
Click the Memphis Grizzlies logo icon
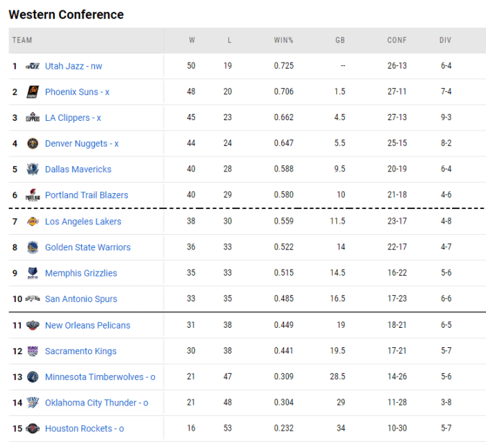33,273
